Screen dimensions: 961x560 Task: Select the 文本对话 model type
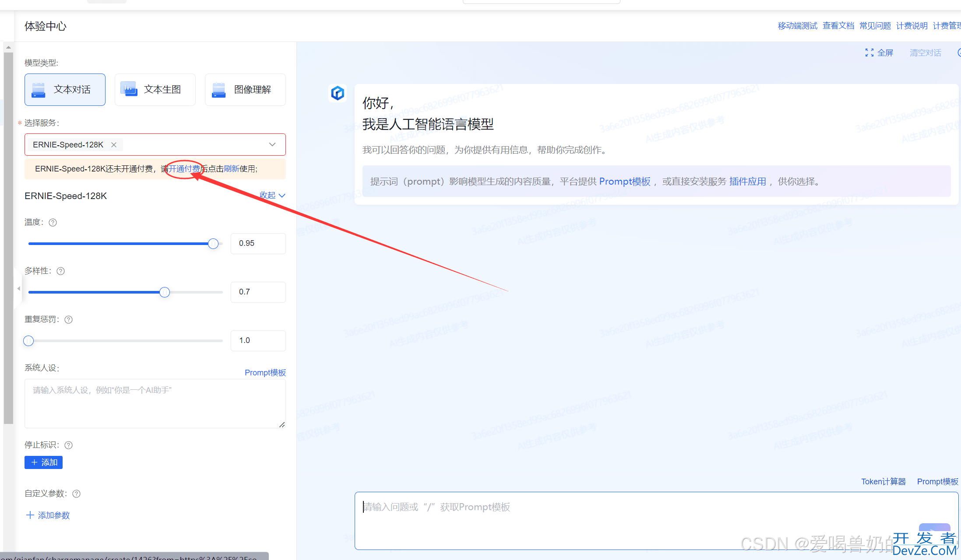(65, 90)
